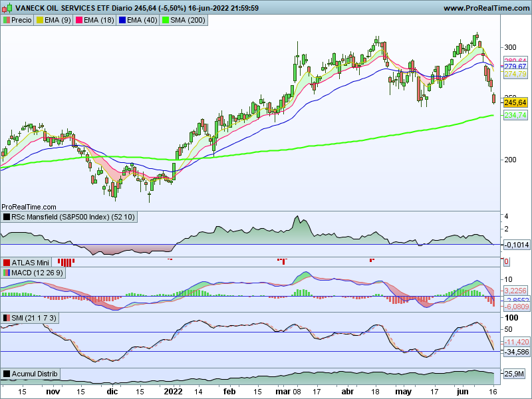Click the MACD histogram value -6,0809
This screenshot has width=532, height=399.
(517, 307)
